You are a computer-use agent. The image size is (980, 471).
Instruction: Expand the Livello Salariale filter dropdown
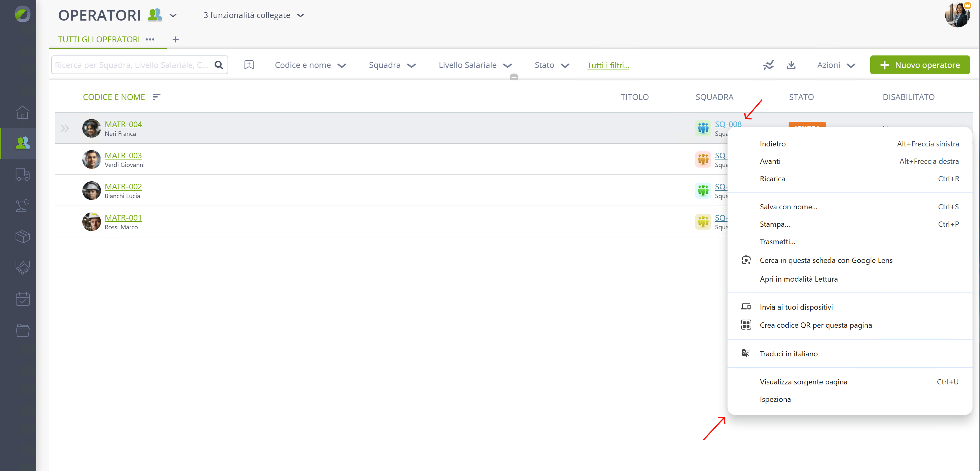475,65
